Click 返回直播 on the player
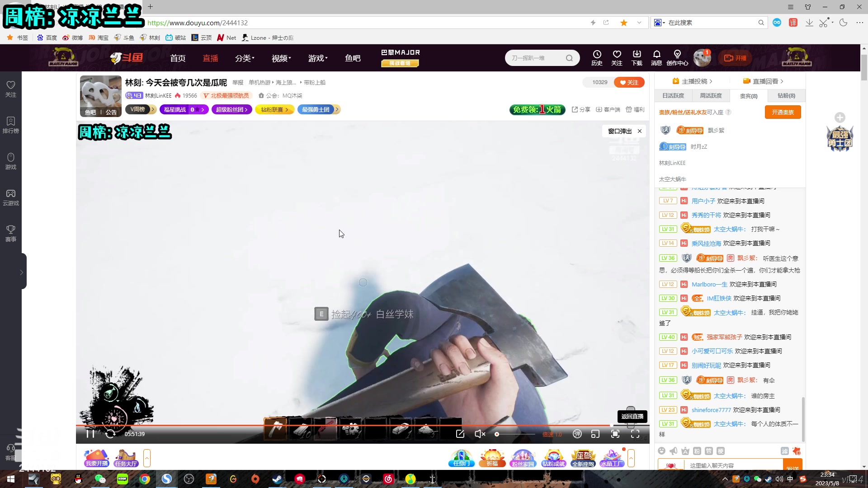Viewport: 868px width, 488px height. (632, 416)
